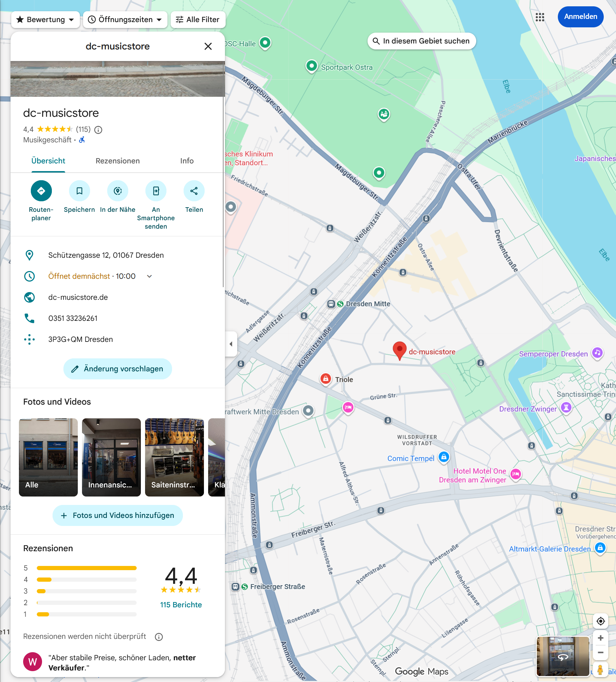Viewport: 616px width, 682px height.
Task: Send to smartphone icon
Action: click(x=156, y=191)
